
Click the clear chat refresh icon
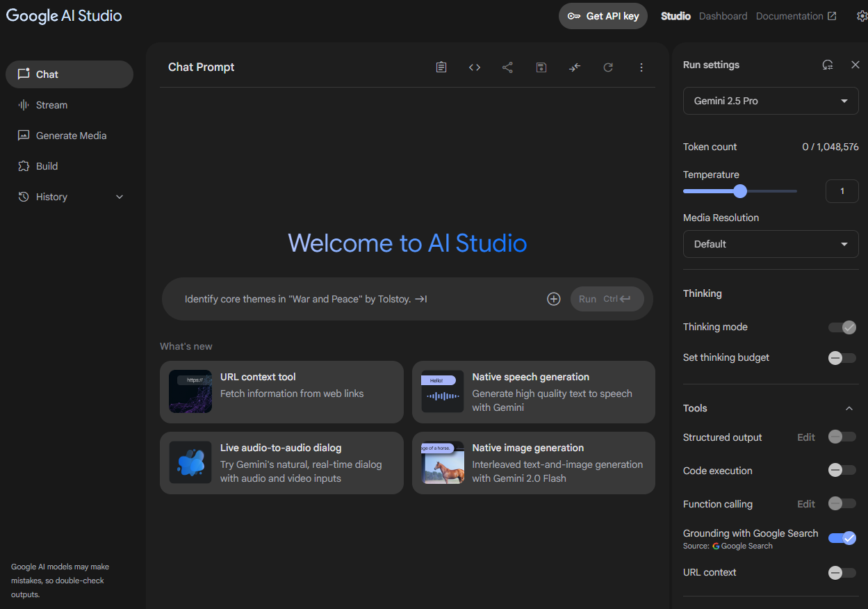point(608,67)
